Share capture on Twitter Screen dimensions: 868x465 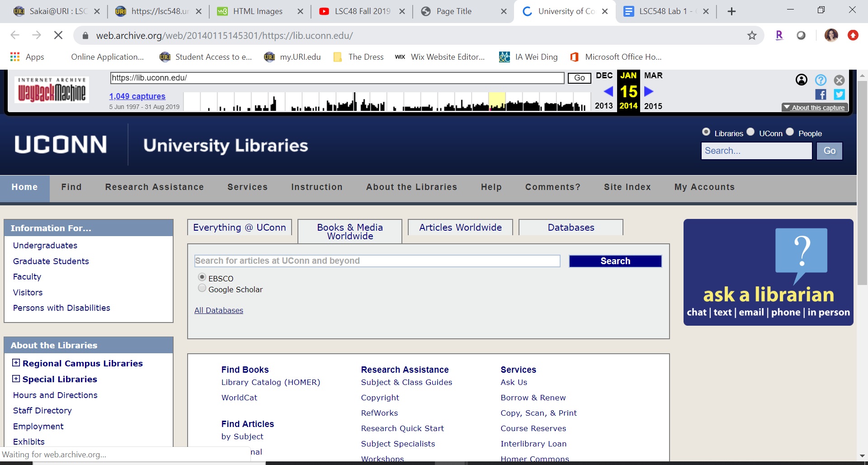(x=839, y=94)
